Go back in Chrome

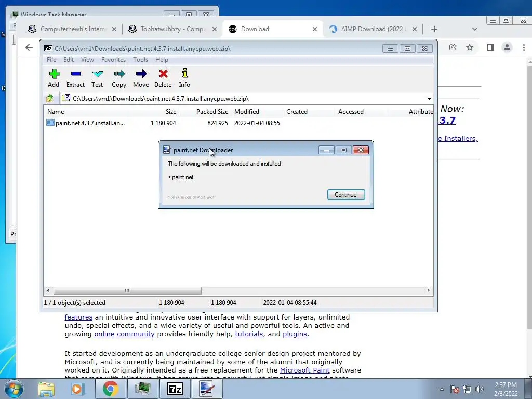(29, 47)
